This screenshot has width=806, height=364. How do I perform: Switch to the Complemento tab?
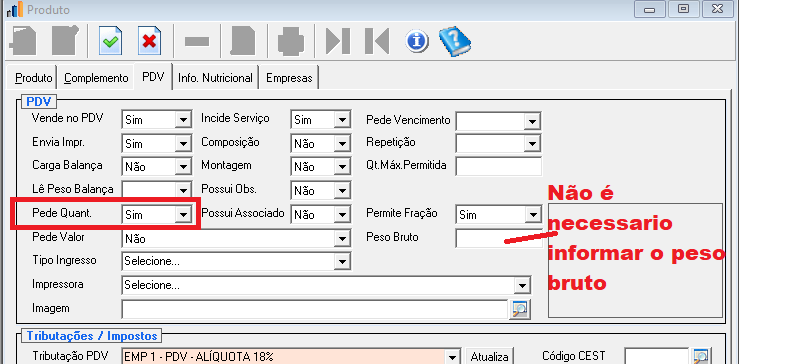(x=96, y=78)
